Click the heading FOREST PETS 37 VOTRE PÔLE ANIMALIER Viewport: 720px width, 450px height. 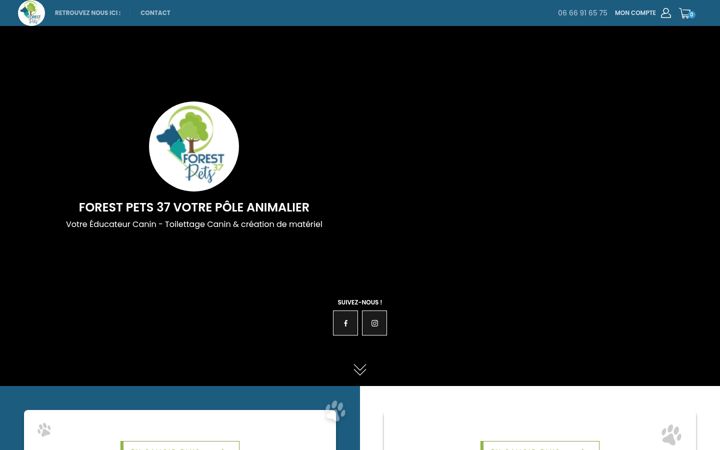194,208
